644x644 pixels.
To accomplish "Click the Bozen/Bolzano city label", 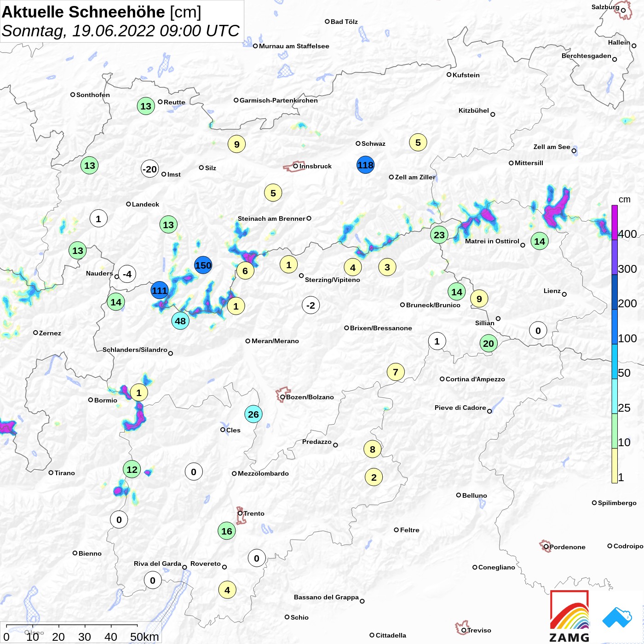I will pos(310,397).
